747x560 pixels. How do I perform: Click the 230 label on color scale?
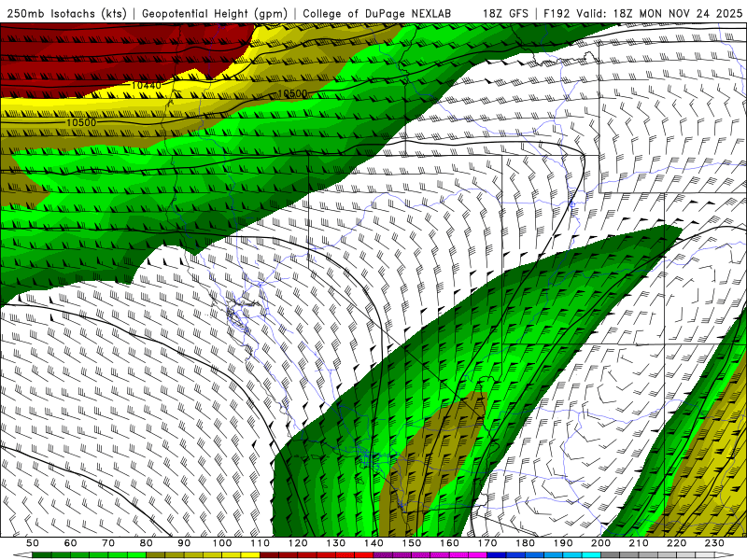[x=714, y=543]
